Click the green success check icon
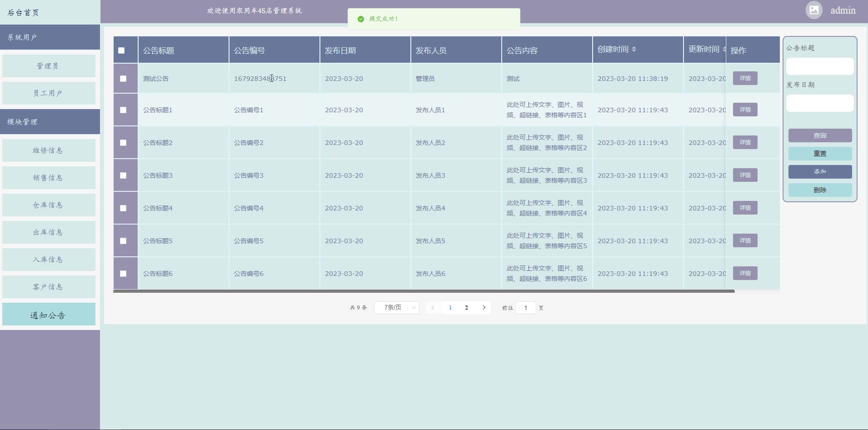This screenshot has width=868, height=430. [361, 19]
